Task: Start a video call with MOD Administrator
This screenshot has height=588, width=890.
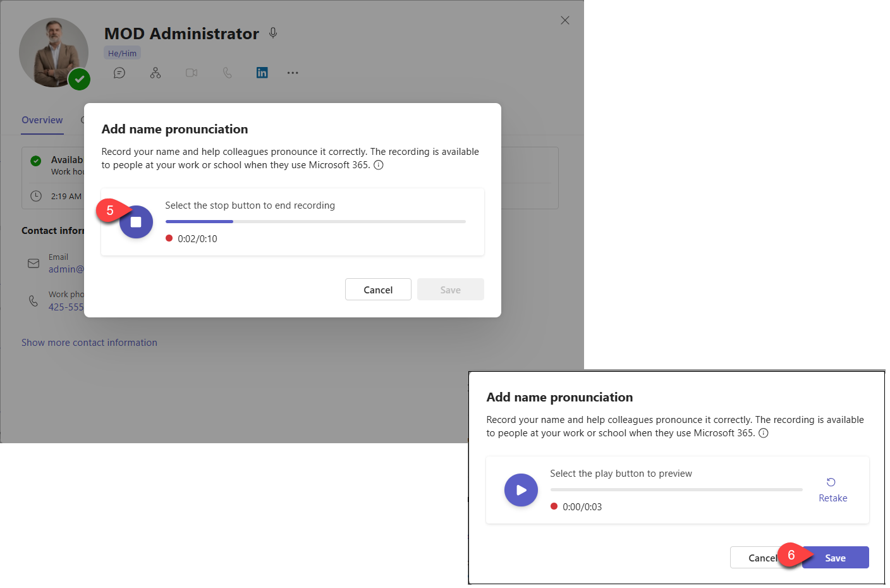Action: tap(192, 72)
